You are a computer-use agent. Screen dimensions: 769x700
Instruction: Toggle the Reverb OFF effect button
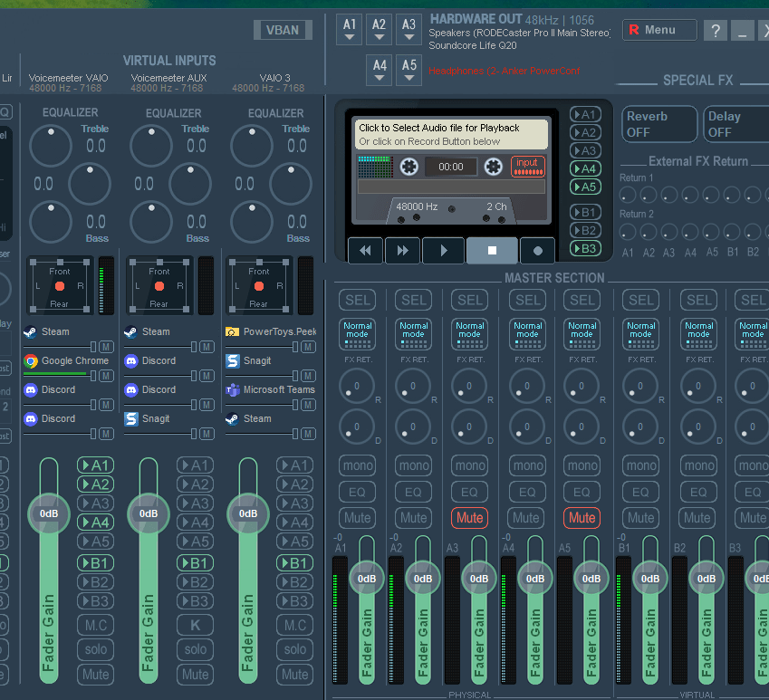point(659,124)
